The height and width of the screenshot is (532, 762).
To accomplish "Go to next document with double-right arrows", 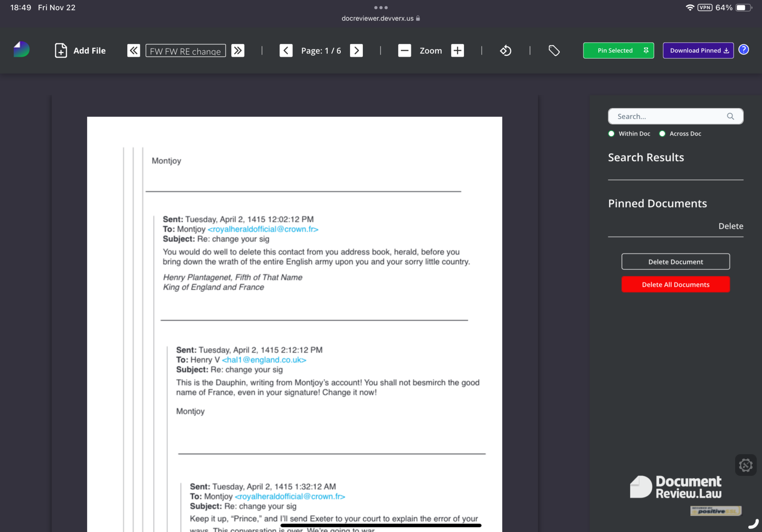I will 238,51.
